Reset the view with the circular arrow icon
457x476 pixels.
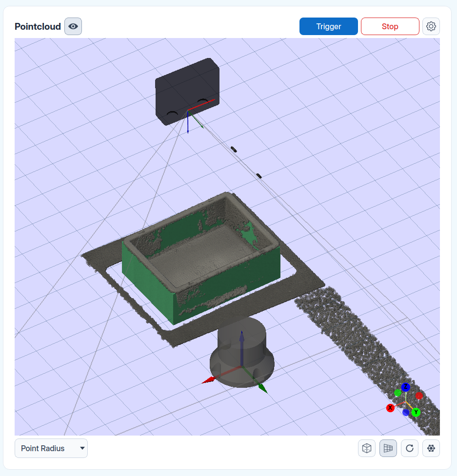point(410,448)
